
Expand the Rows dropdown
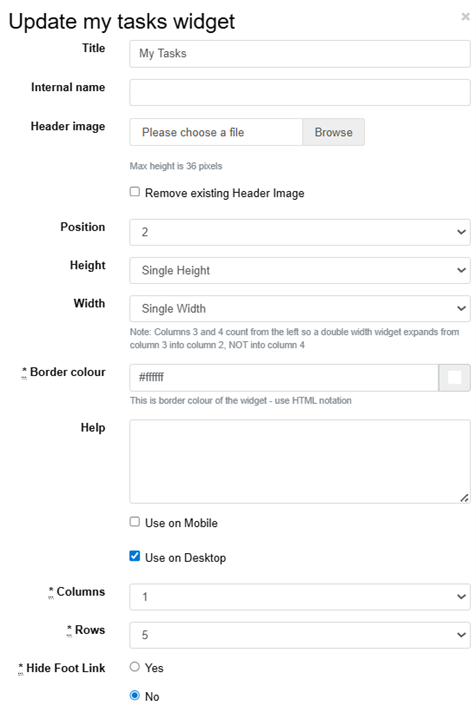coord(299,635)
